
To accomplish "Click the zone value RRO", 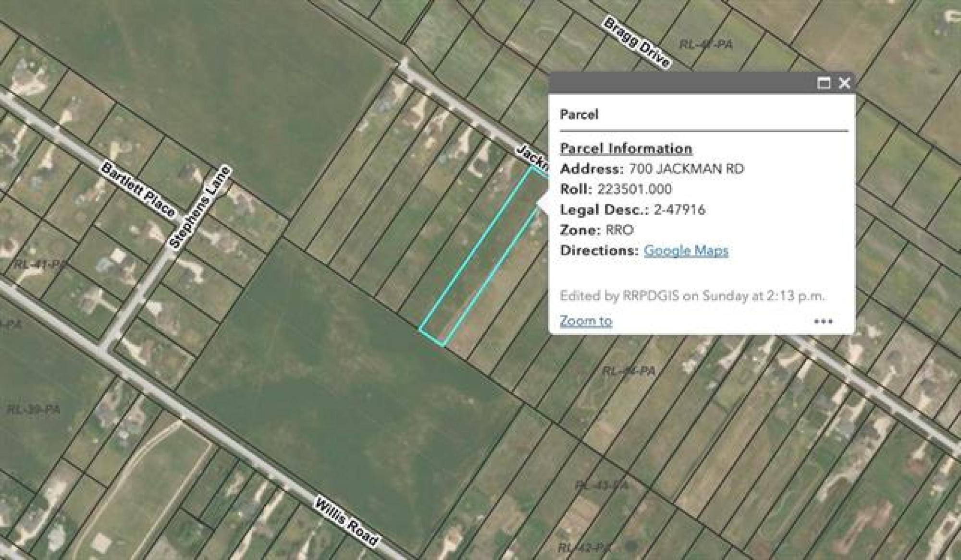I will 619,230.
